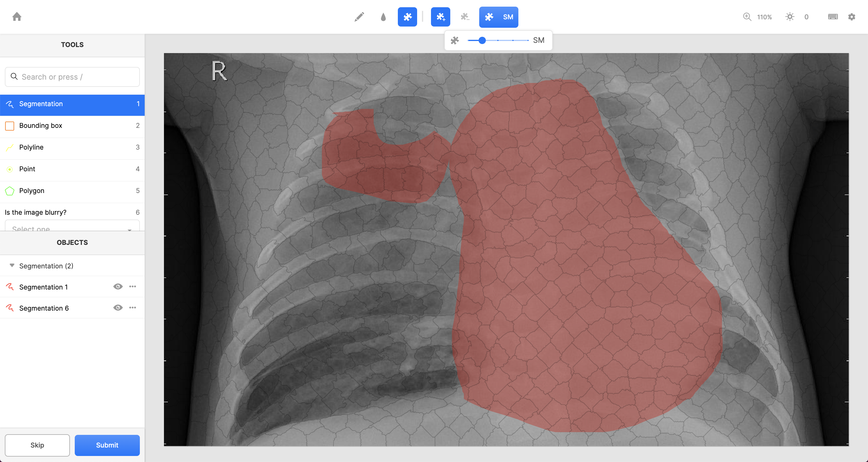Screen dimensions: 868x462
Task: Select the flood fill drop tool
Action: tap(383, 17)
